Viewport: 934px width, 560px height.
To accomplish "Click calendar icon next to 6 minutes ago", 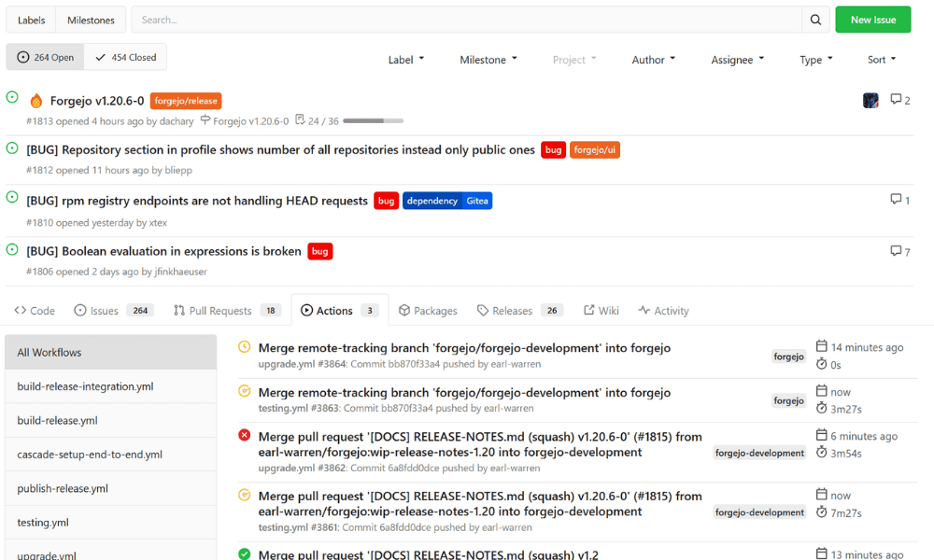I will point(821,435).
